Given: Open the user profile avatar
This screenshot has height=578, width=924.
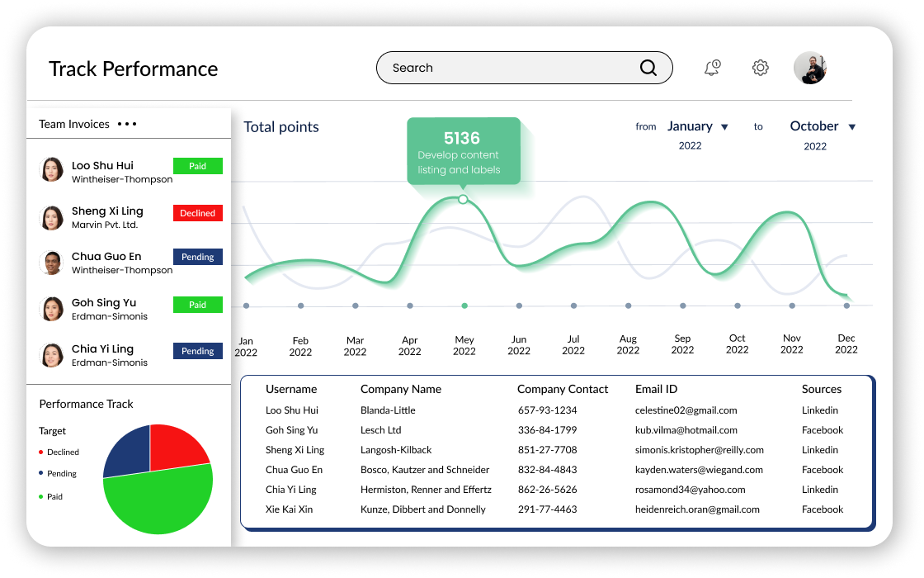Looking at the screenshot, I should click(810, 68).
